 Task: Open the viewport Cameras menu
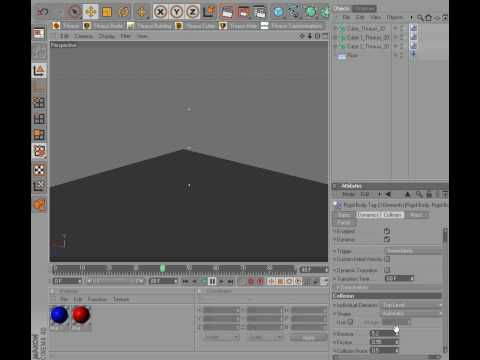83,36
